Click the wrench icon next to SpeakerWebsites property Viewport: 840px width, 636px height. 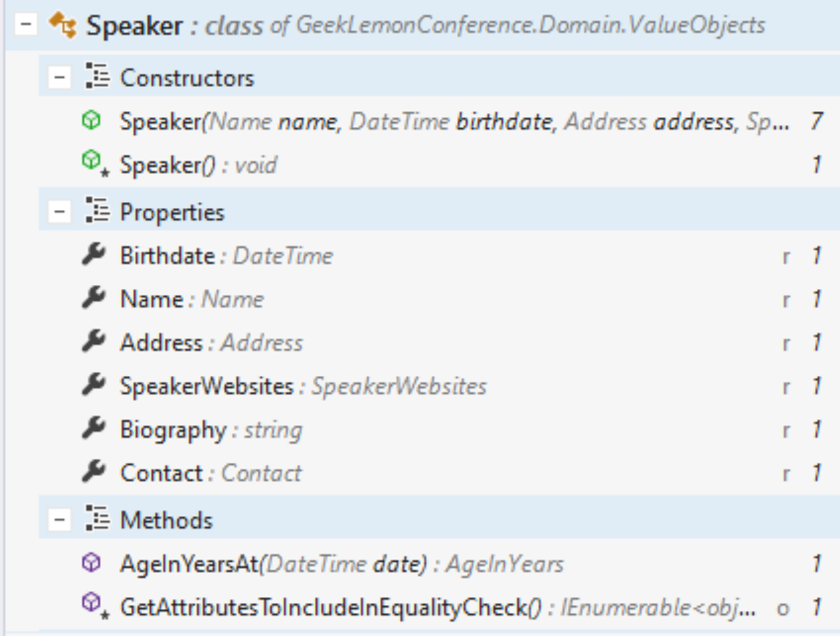pyautogui.click(x=94, y=385)
